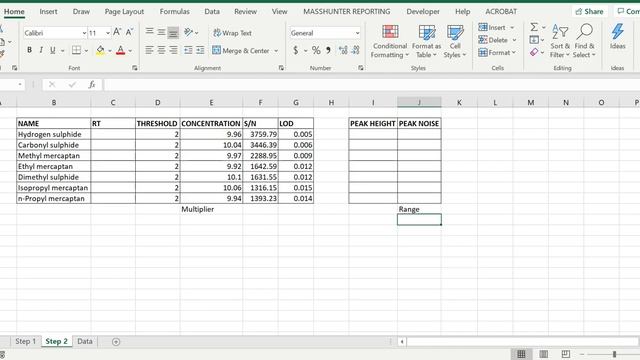640x360 pixels.
Task: Switch to the Step 1 sheet
Action: pos(25,341)
